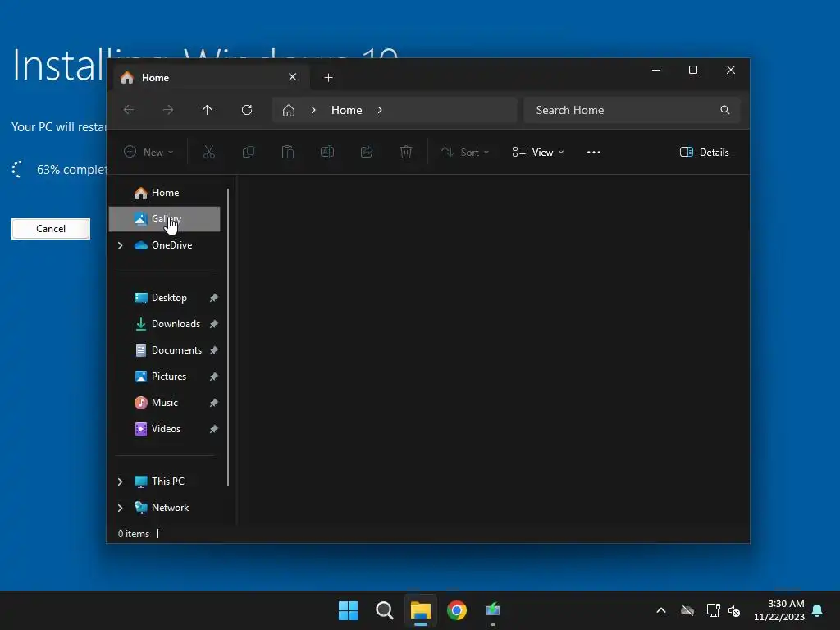
Task: Click the search magnifier in Search Home box
Action: (725, 110)
